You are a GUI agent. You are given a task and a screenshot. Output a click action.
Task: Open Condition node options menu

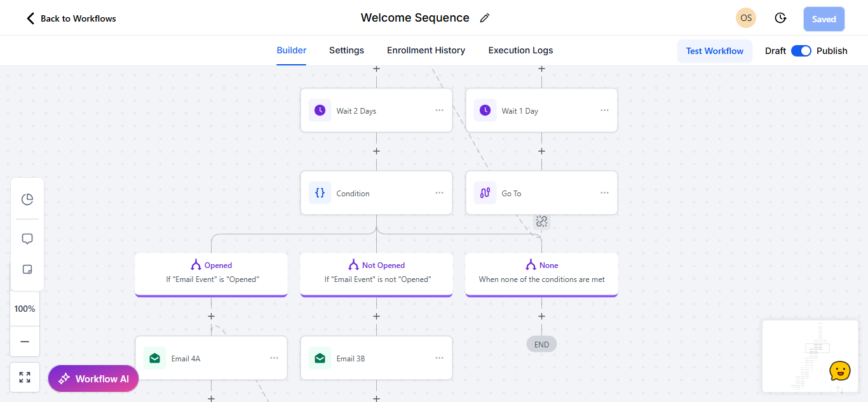(439, 193)
